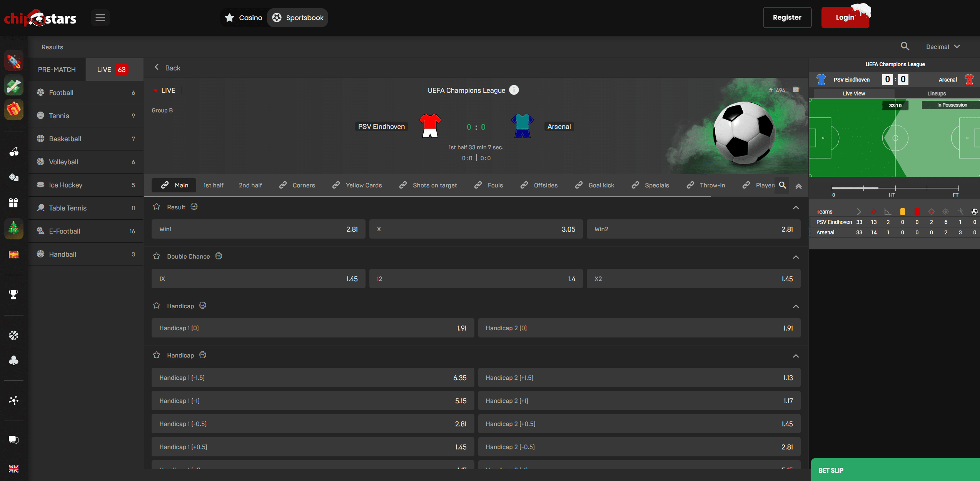The image size is (980, 481).
Task: Collapse all markets with double chevron
Action: [x=798, y=186]
